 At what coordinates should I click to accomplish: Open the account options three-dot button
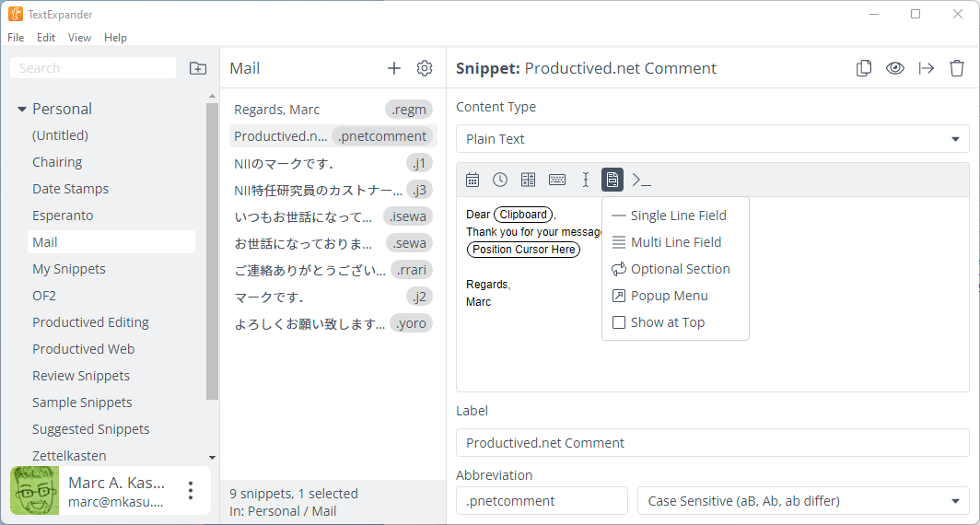pyautogui.click(x=191, y=490)
